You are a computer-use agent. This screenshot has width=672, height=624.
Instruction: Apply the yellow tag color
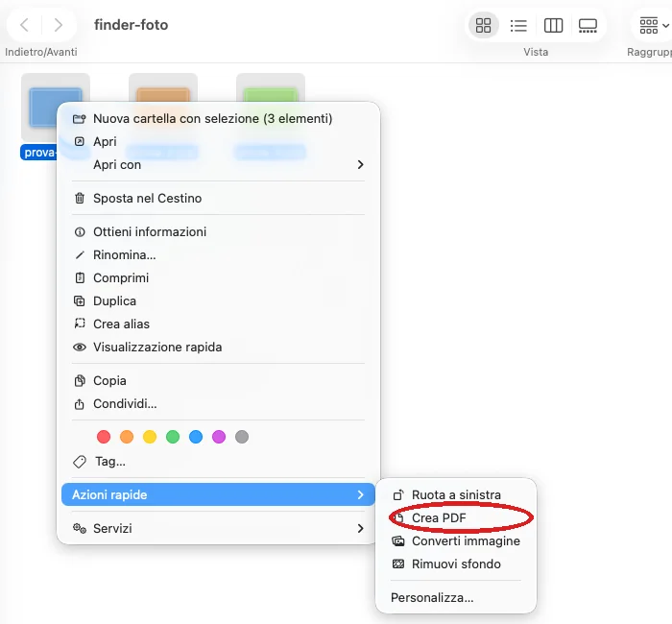pyautogui.click(x=150, y=437)
